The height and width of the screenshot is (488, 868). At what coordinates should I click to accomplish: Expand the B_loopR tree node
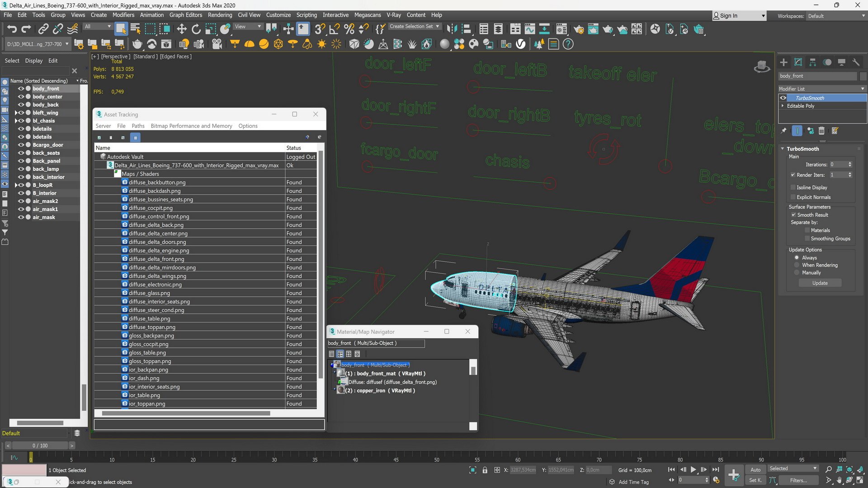pos(16,185)
